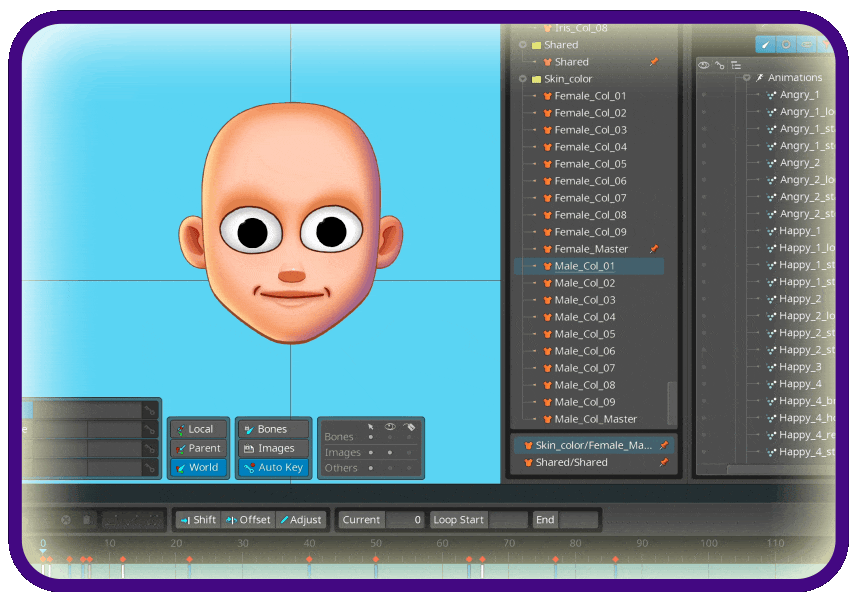The height and width of the screenshot is (605, 861).
Task: Click the pin icon beside Shared skin
Action: [654, 62]
